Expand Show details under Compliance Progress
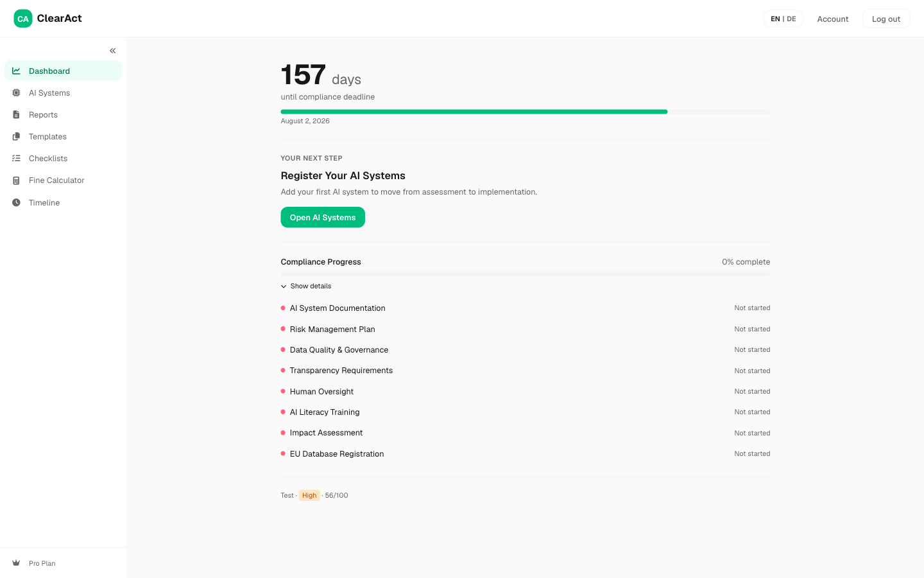Viewport: 924px width, 578px height. tap(311, 286)
